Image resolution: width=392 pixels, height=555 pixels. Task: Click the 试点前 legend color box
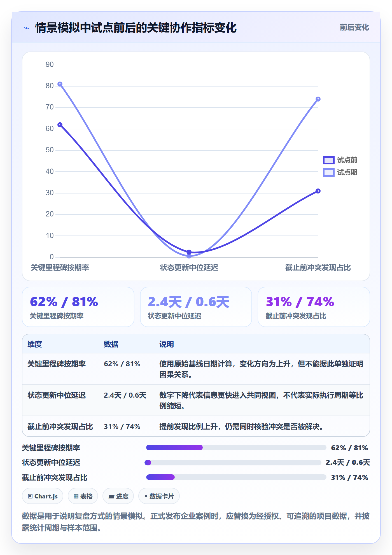[328, 160]
